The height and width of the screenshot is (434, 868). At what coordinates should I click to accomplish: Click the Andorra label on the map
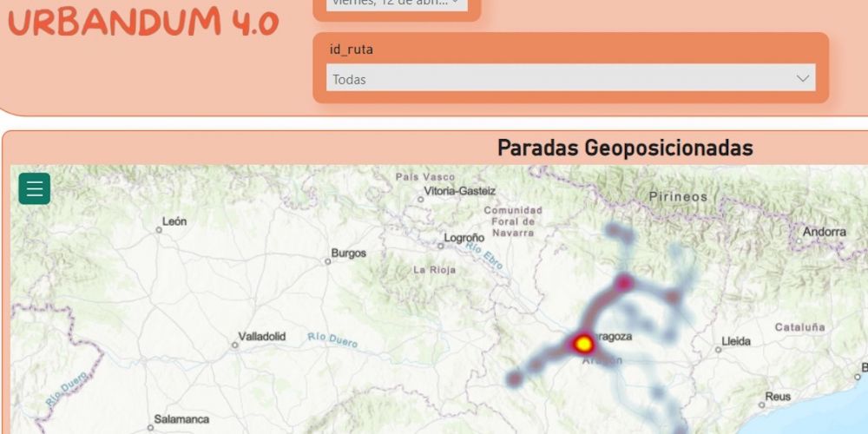pyautogui.click(x=824, y=232)
